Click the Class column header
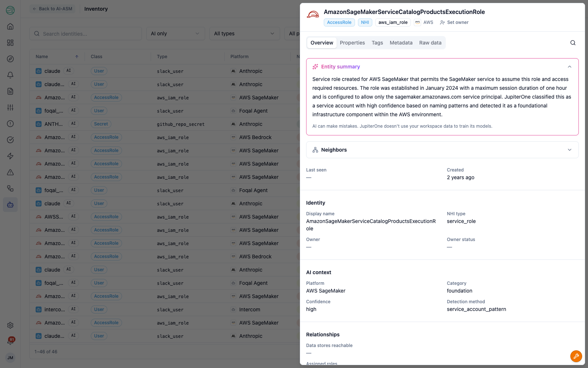 pyautogui.click(x=97, y=57)
